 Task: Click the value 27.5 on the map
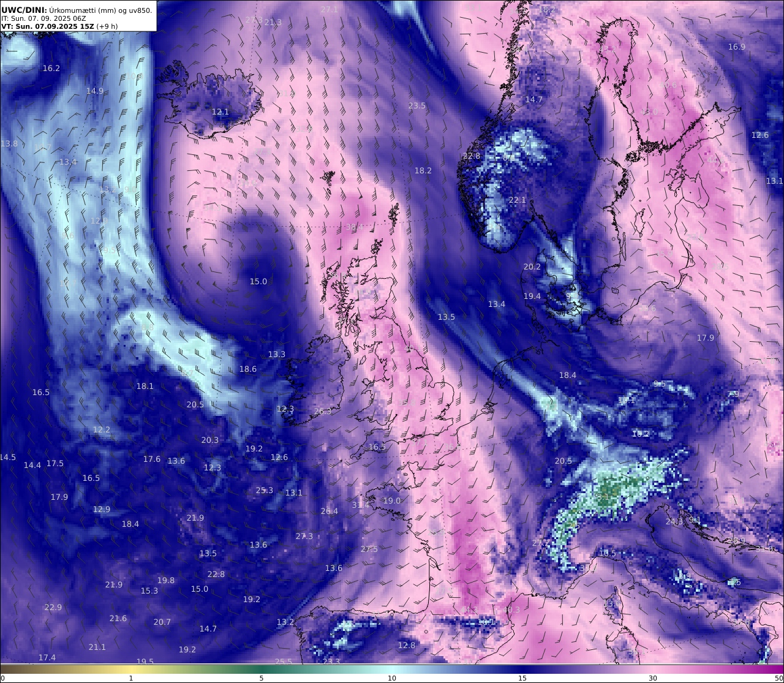tap(369, 549)
